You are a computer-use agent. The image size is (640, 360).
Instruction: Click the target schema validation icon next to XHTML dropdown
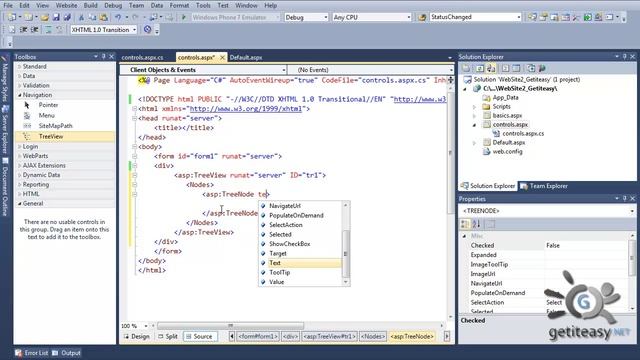147,29
